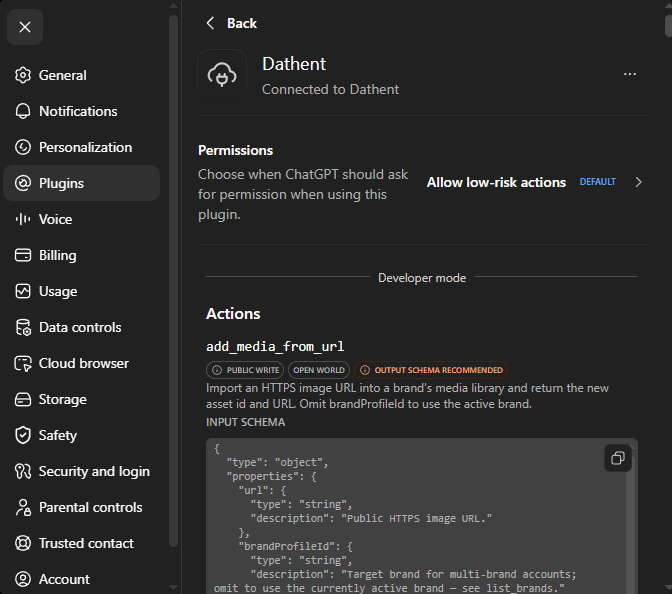The width and height of the screenshot is (672, 594).
Task: Click the General gear icon
Action: [23, 75]
